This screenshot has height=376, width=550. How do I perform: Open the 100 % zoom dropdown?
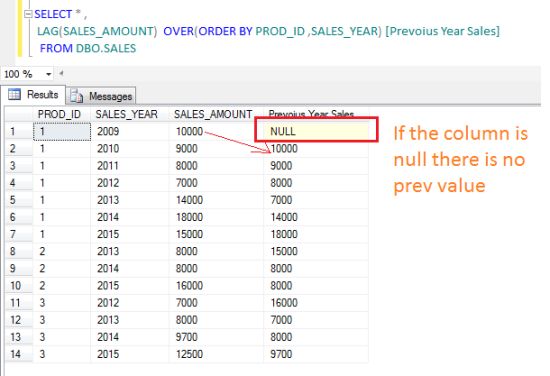click(48, 74)
